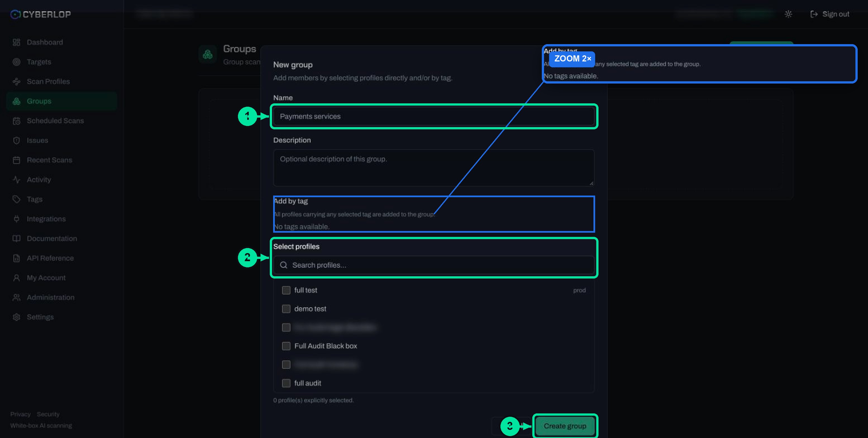Open the Privacy footer link
The image size is (868, 438).
(20, 414)
